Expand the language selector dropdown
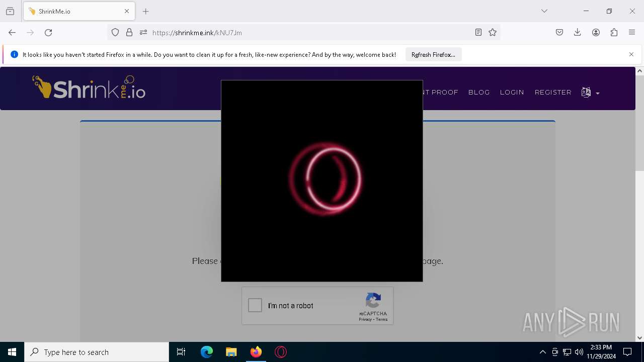Image resolution: width=644 pixels, height=362 pixels. (x=590, y=93)
